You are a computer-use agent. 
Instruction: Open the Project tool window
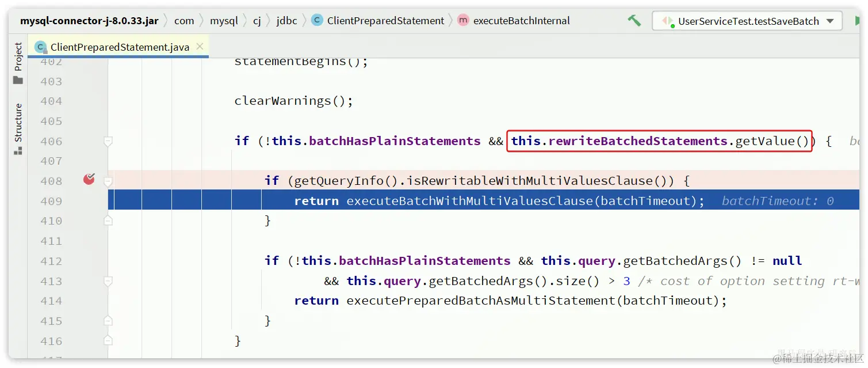coord(18,63)
